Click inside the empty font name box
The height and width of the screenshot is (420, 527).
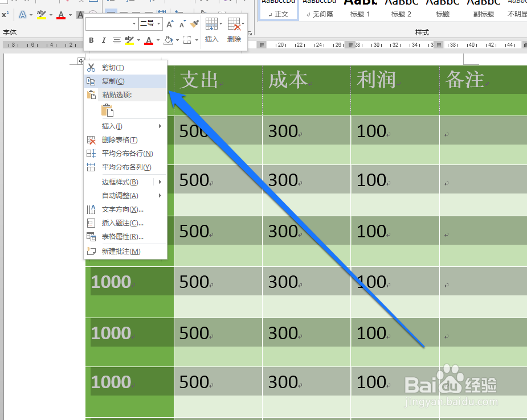pyautogui.click(x=108, y=23)
